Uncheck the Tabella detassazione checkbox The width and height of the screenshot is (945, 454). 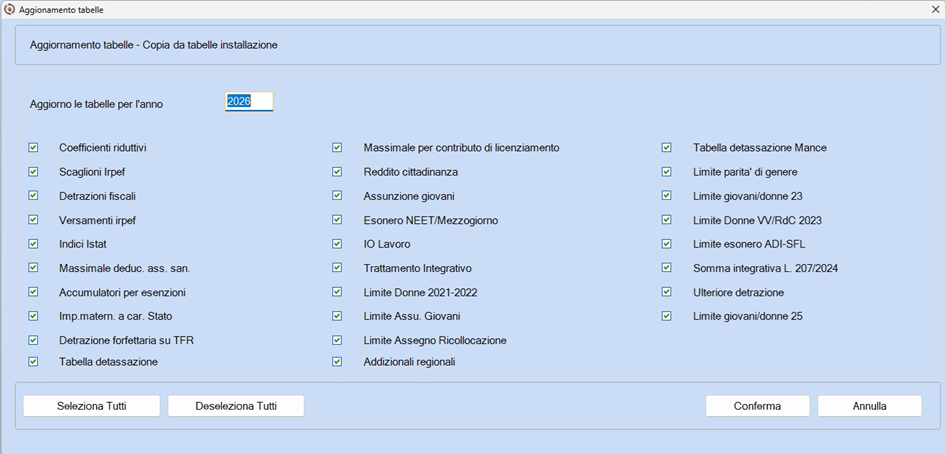pyautogui.click(x=33, y=361)
